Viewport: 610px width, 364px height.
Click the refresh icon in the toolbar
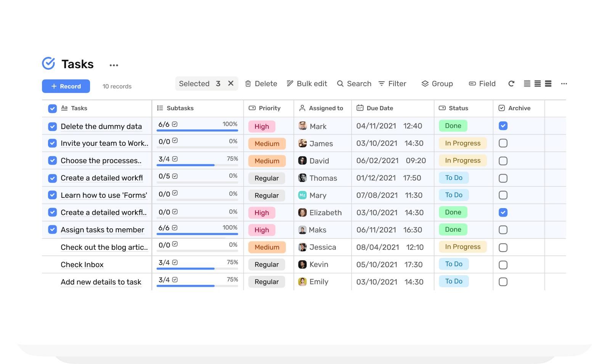(511, 83)
